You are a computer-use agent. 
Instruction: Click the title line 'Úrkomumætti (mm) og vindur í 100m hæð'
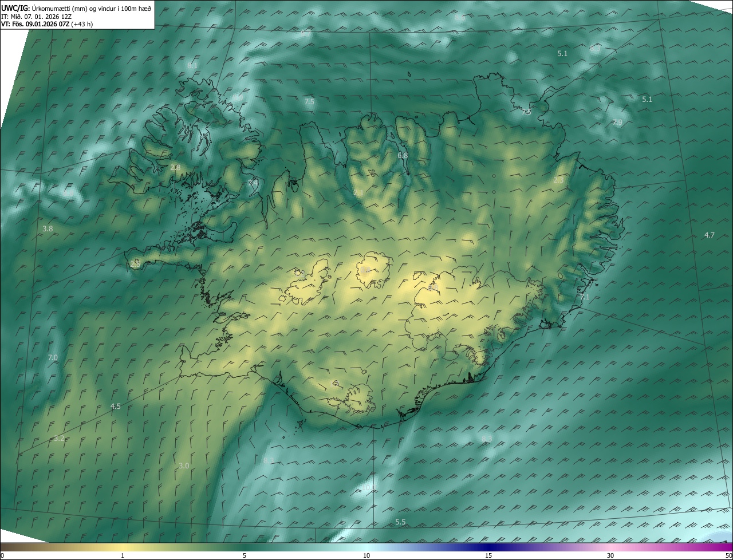(x=92, y=7)
